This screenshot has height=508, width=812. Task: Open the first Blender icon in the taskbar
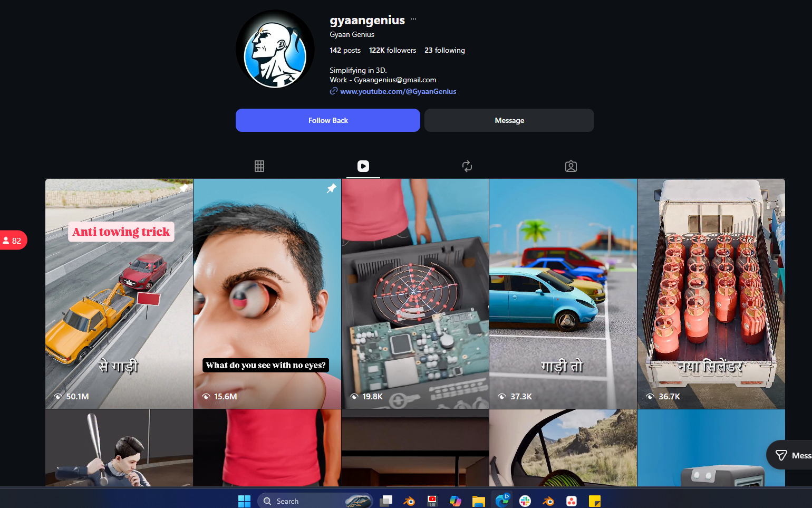pyautogui.click(x=409, y=501)
